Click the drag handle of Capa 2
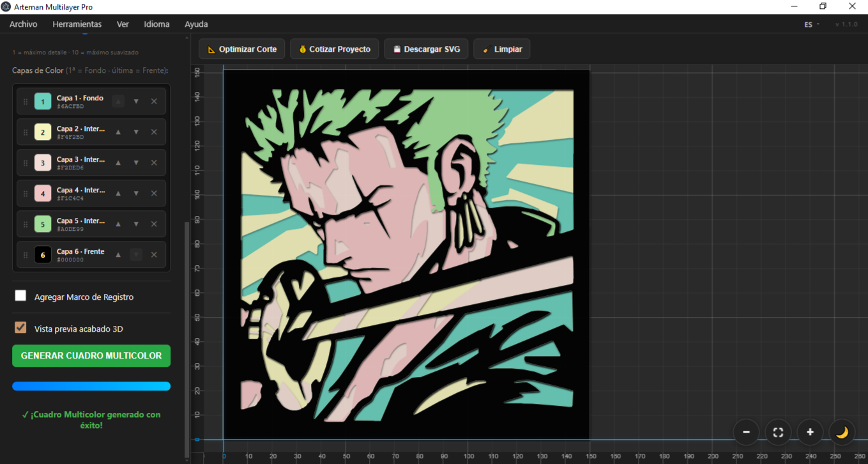This screenshot has height=464, width=868. click(26, 132)
